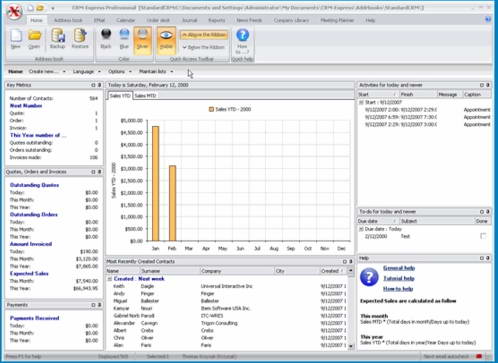This screenshot has height=363, width=498.
Task: Click the Sales YTD - 2000 legend swatch
Action: pyautogui.click(x=211, y=109)
